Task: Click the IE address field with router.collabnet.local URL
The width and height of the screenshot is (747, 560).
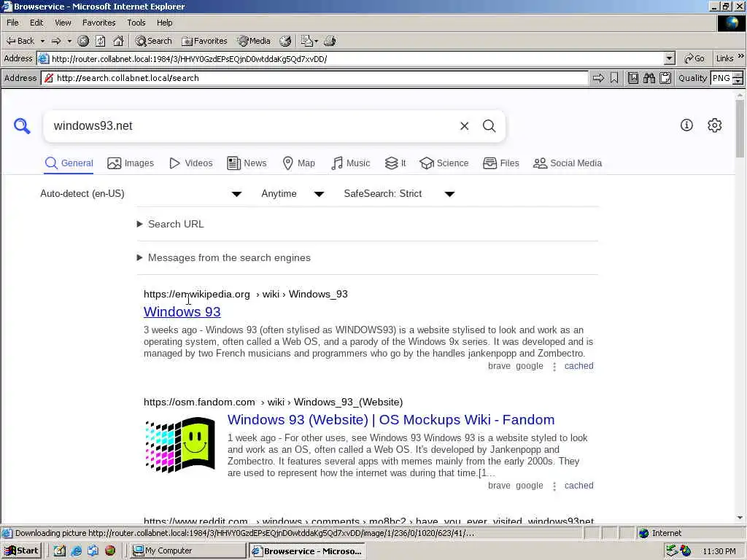Action: pos(351,58)
